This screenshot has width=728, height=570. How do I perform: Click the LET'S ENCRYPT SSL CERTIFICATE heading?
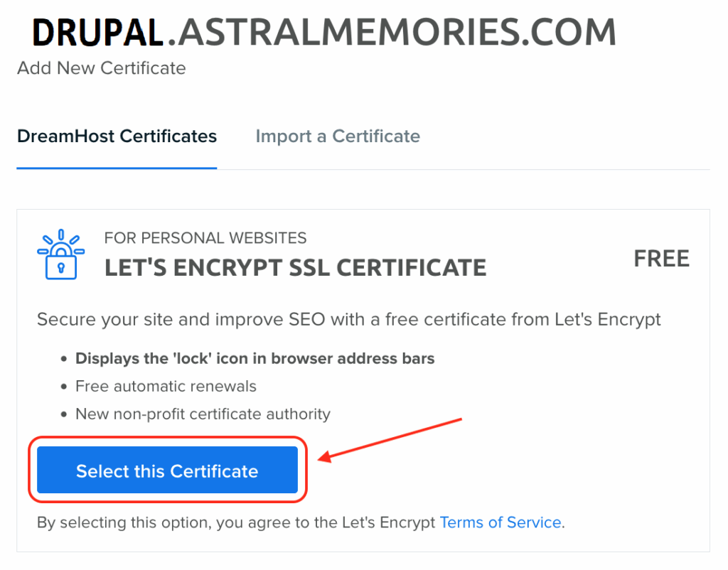click(295, 267)
